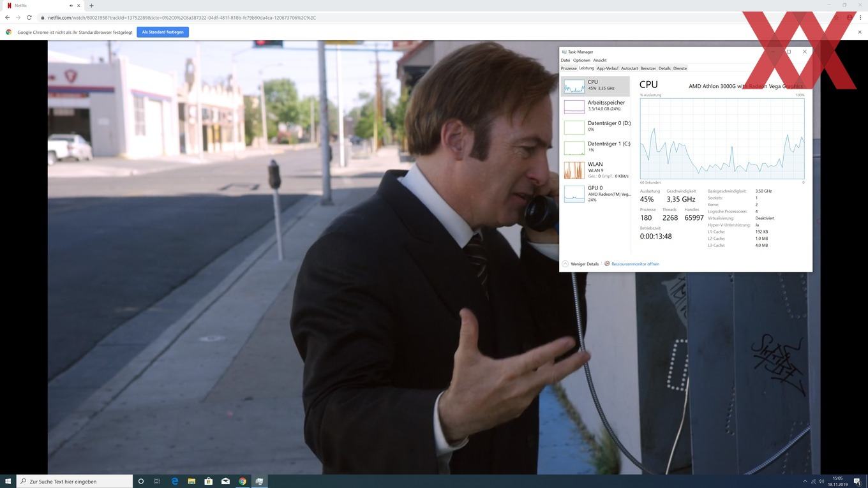
Task: Switch to the Details tab
Action: (664, 68)
